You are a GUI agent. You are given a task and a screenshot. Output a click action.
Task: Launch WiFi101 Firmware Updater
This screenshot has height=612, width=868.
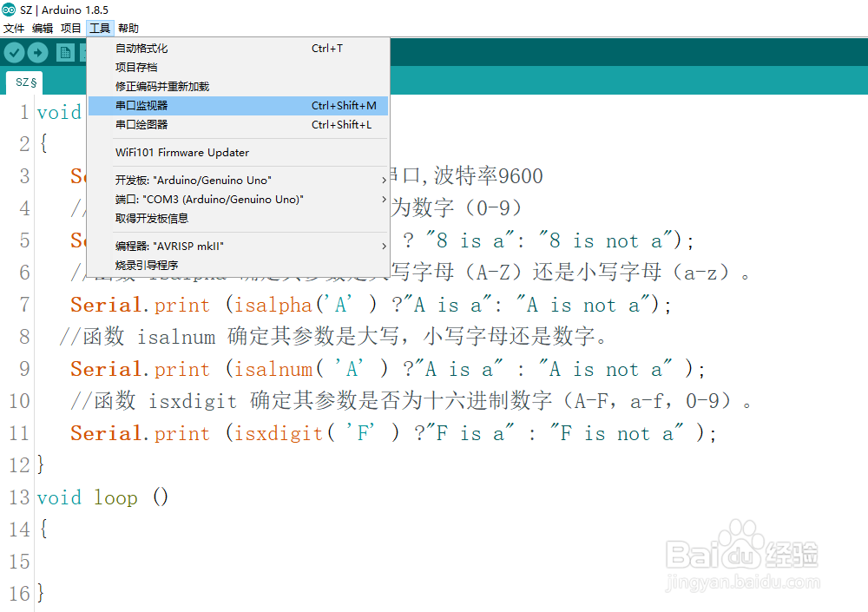(238, 152)
